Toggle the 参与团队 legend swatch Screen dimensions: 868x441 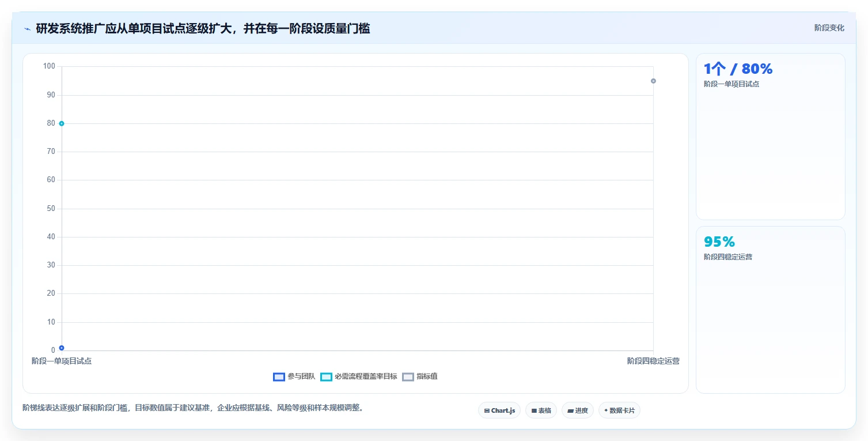pyautogui.click(x=279, y=376)
